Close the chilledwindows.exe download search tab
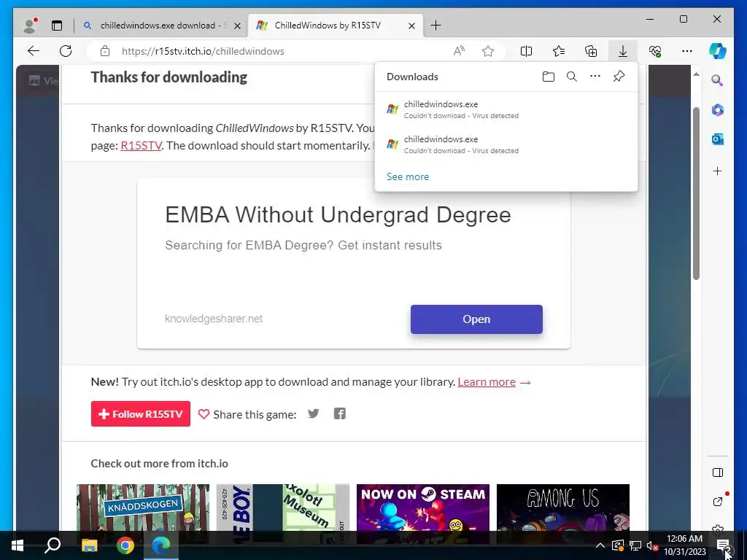Screen dimensions: 747x560 (237, 26)
